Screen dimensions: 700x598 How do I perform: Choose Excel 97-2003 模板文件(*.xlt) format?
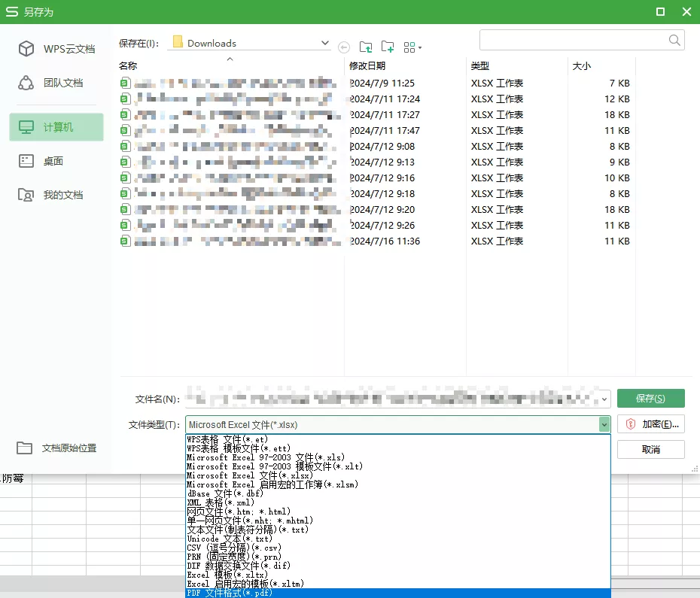tap(275, 466)
